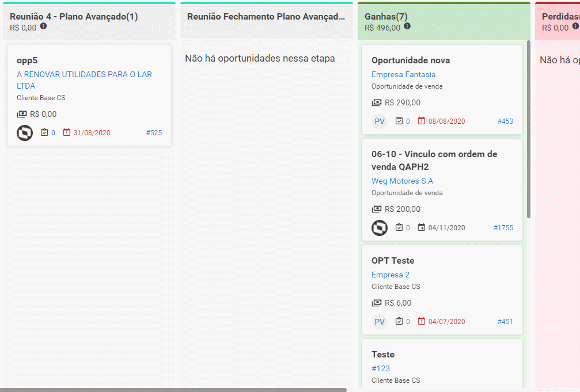Screen dimensions: 580x392
Task: Open the Teste card title
Action: (x=383, y=354)
